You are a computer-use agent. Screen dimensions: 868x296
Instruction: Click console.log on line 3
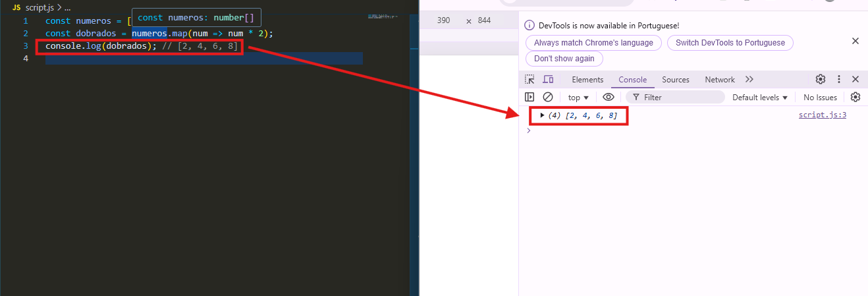tap(72, 46)
